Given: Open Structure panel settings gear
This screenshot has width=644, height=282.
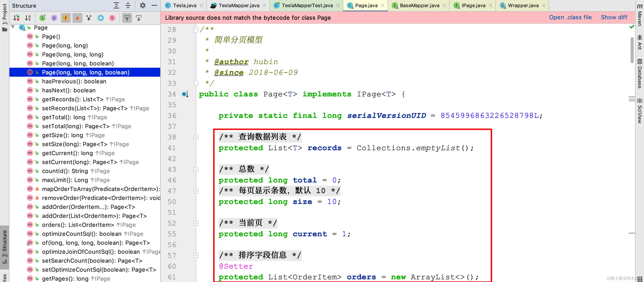Looking at the screenshot, I should [143, 6].
